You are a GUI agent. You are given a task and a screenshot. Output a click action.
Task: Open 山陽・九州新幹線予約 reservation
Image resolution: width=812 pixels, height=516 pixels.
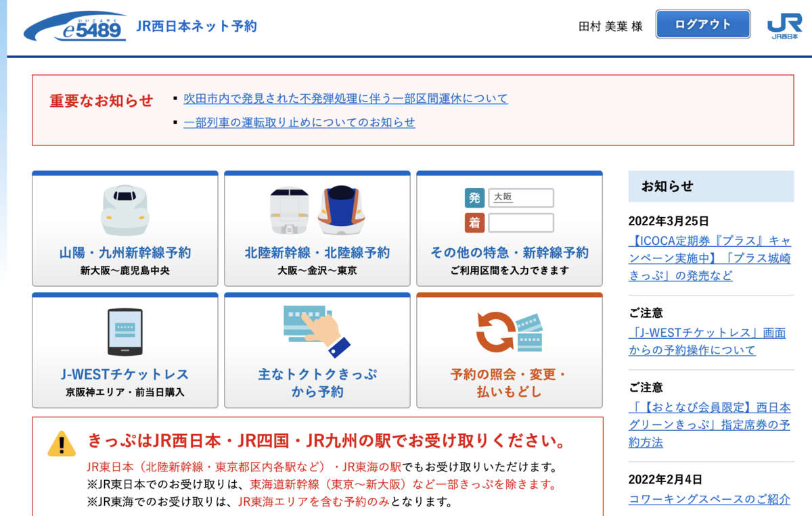(125, 229)
